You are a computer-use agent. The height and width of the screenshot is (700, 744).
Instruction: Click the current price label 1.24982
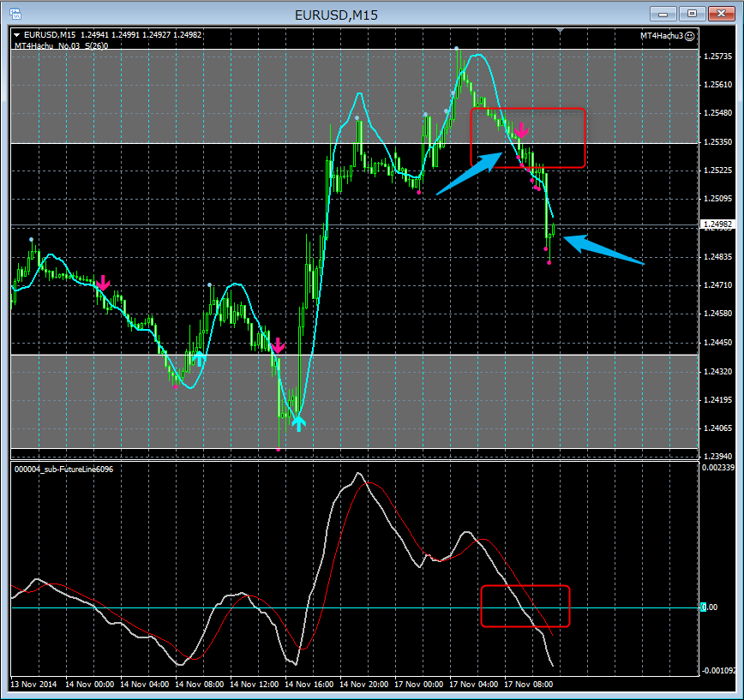[x=717, y=224]
